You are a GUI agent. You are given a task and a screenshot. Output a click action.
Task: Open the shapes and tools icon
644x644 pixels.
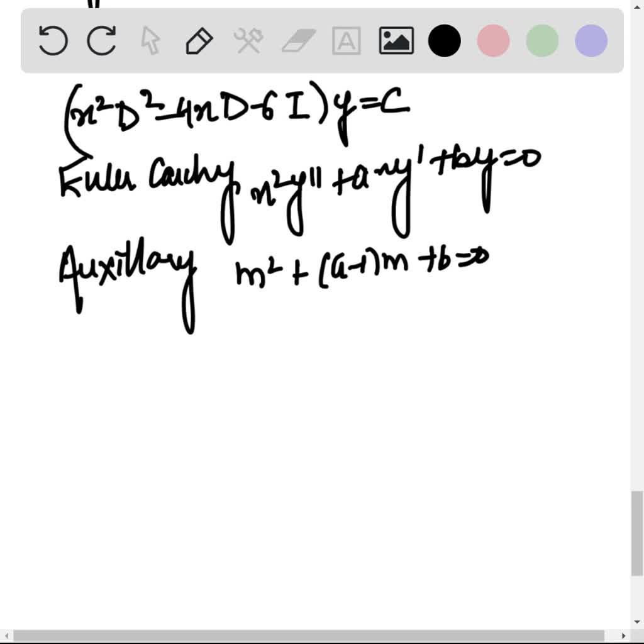248,40
